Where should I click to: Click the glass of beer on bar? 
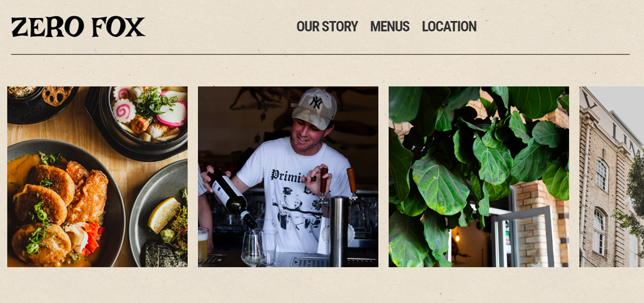click(x=203, y=244)
